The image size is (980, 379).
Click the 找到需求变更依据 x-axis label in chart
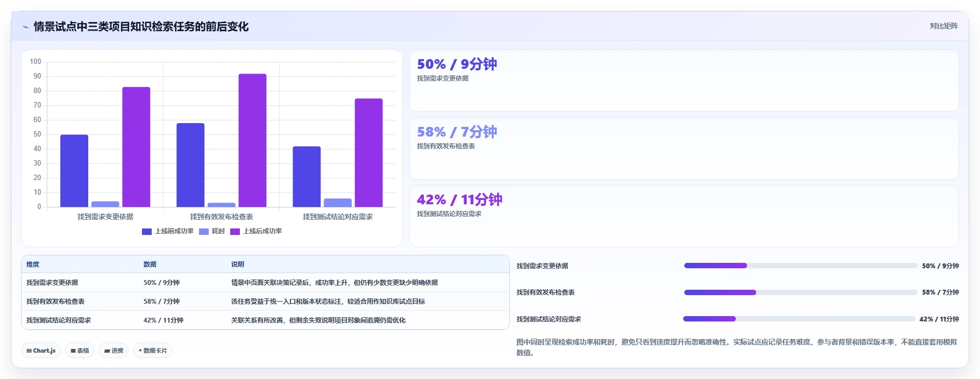[x=105, y=217]
